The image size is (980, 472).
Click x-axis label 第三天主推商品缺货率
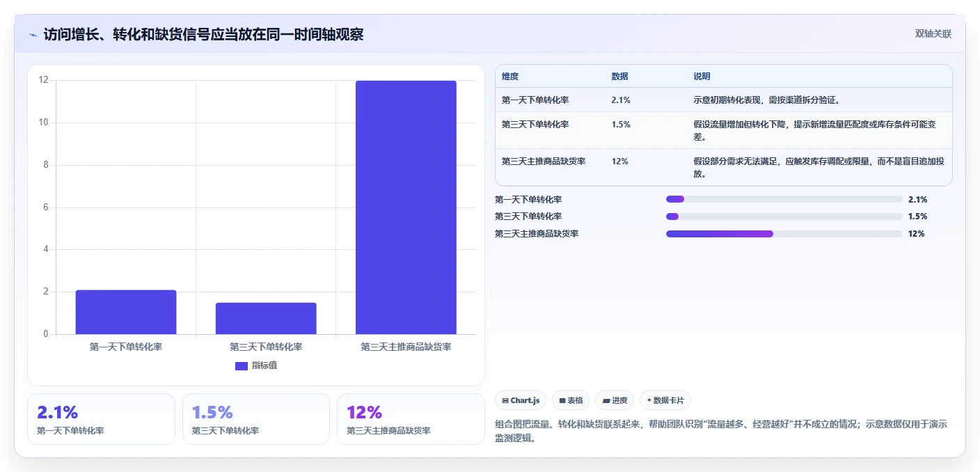406,347
